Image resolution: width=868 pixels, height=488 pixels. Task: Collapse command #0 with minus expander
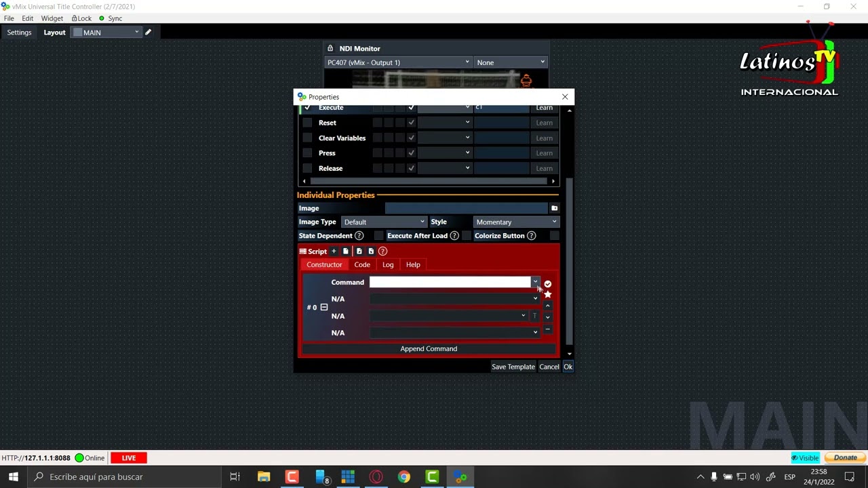[324, 307]
